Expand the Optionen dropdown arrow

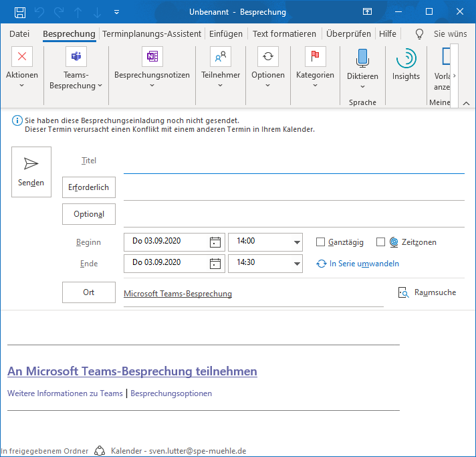click(x=267, y=86)
